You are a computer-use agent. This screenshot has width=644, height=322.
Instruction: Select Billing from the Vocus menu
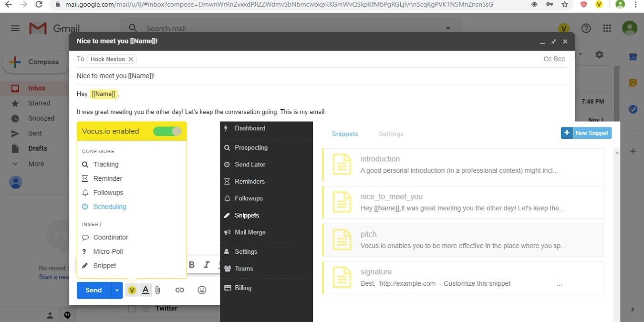[243, 288]
